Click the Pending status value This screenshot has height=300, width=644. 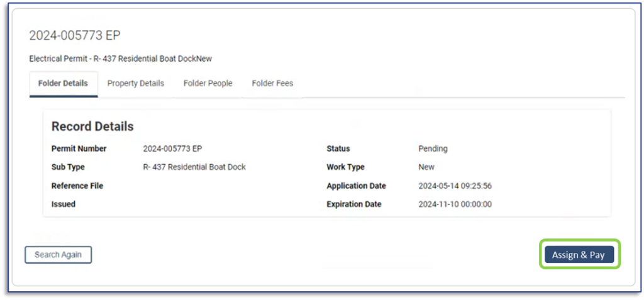tap(433, 149)
